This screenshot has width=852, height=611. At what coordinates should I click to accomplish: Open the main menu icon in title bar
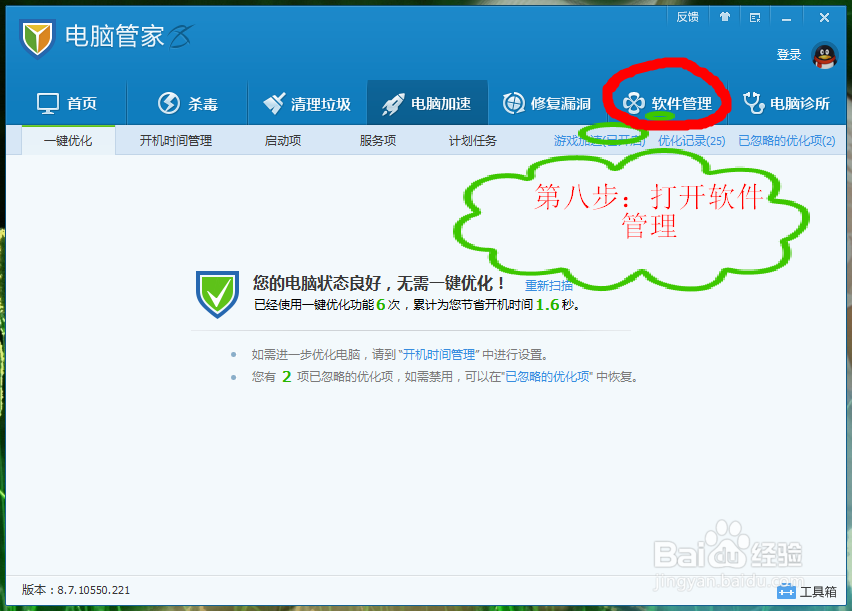coord(755,18)
